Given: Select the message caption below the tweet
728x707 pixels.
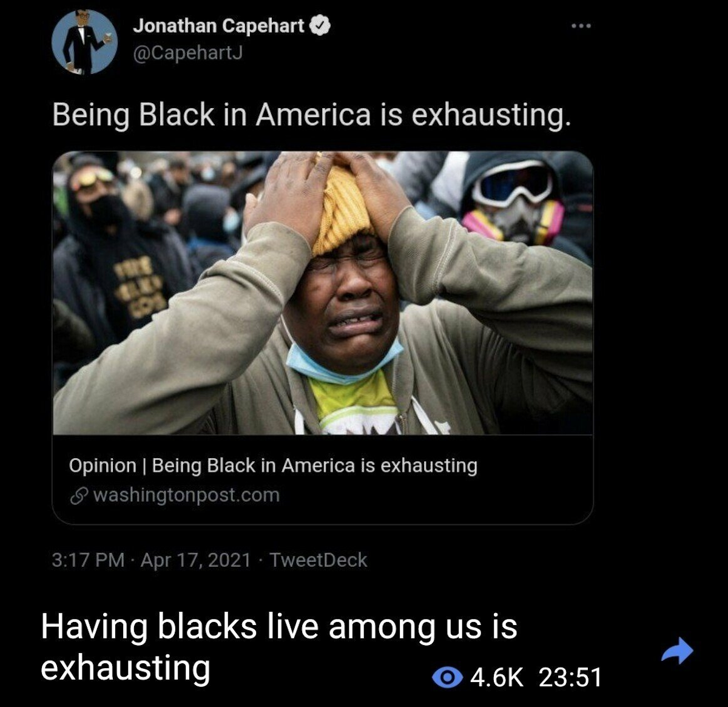Looking at the screenshot, I should coord(279,647).
